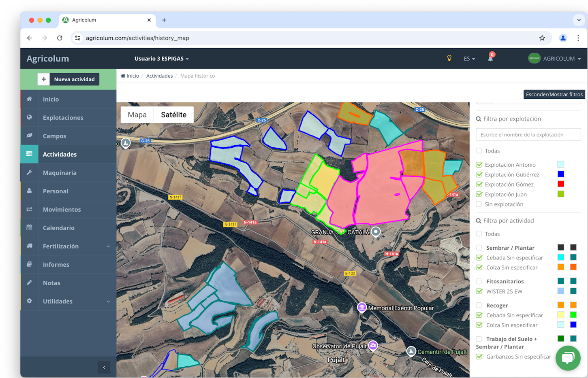Click the Calendario calendar icon
The height and width of the screenshot is (378, 588).
[29, 227]
